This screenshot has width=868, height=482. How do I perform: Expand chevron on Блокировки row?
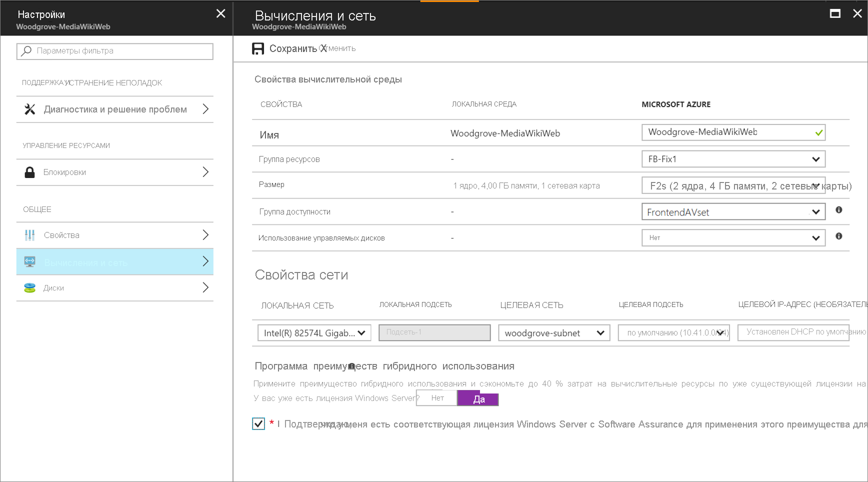[205, 172]
